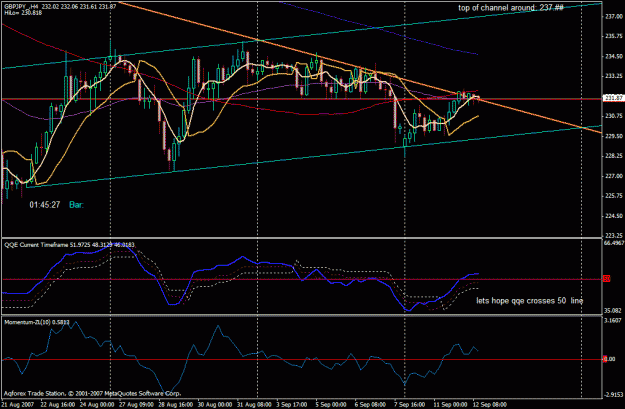Click the "Bar:" label on the chart
The height and width of the screenshot is (409, 625).
pyautogui.click(x=76, y=205)
